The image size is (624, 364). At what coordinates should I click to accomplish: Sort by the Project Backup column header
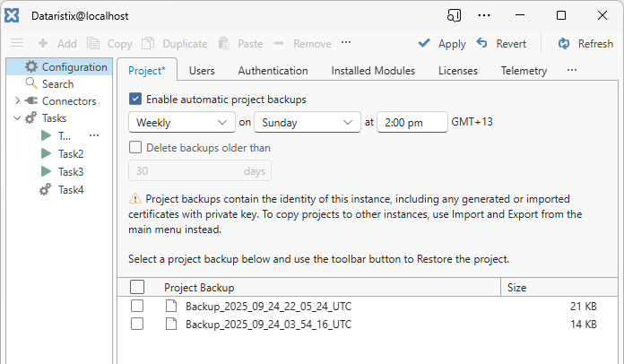coord(308,287)
